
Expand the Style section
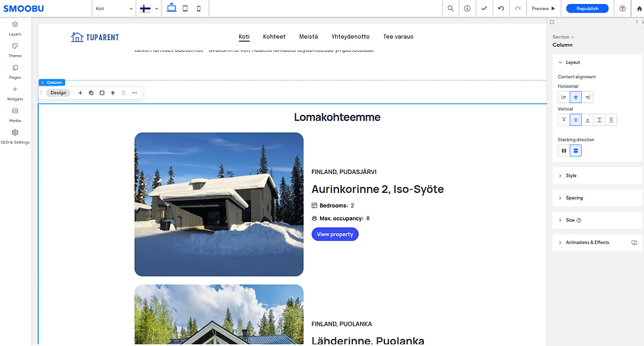pos(597,176)
